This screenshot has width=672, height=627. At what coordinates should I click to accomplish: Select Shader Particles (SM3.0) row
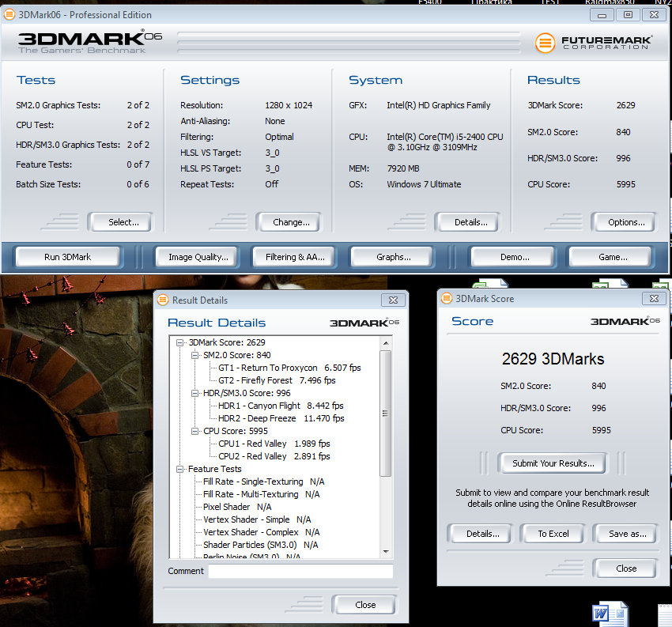[261, 545]
